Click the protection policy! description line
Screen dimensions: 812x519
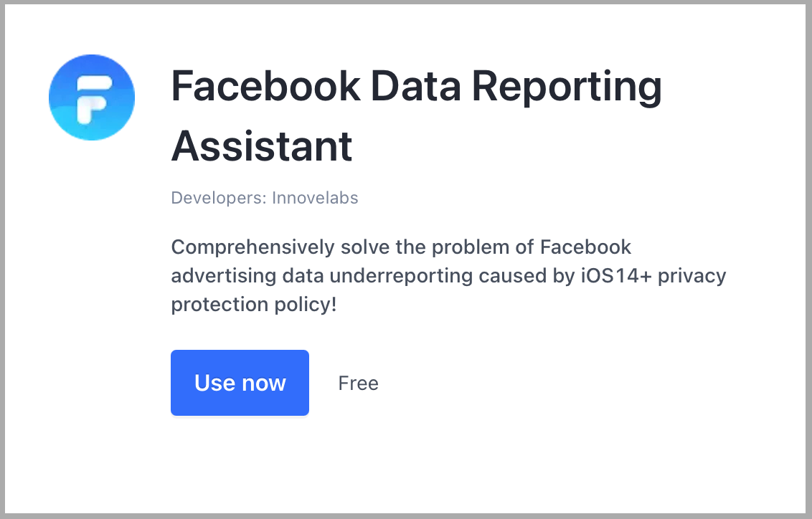pos(254,305)
